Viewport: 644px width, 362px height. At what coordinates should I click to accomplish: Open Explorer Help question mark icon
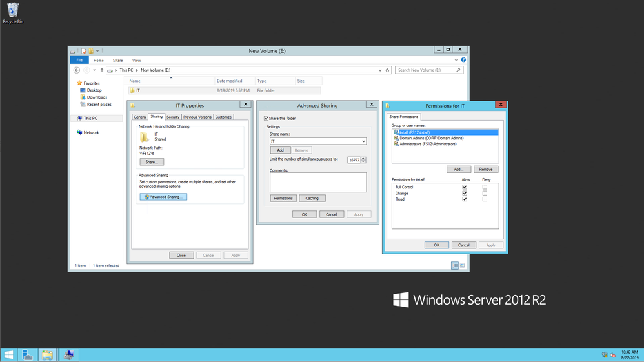(463, 60)
